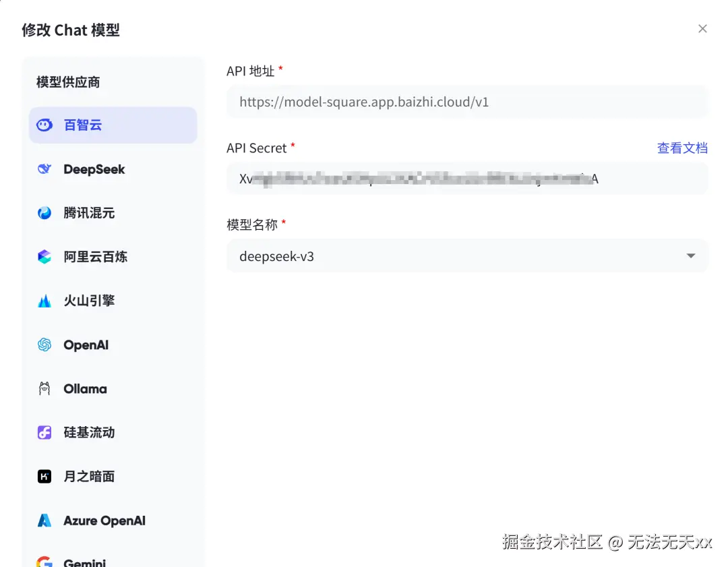
Task: Click the DeepSeek whale icon
Action: (x=44, y=169)
